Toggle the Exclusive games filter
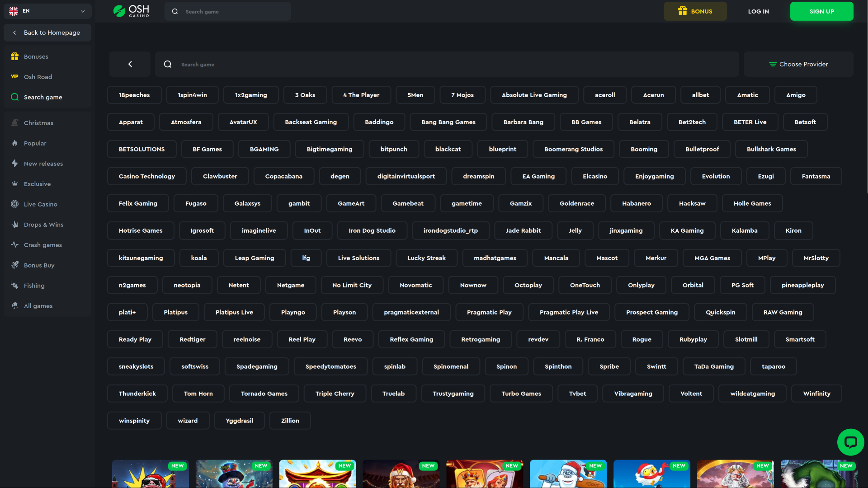The height and width of the screenshot is (488, 868). coord(15,183)
